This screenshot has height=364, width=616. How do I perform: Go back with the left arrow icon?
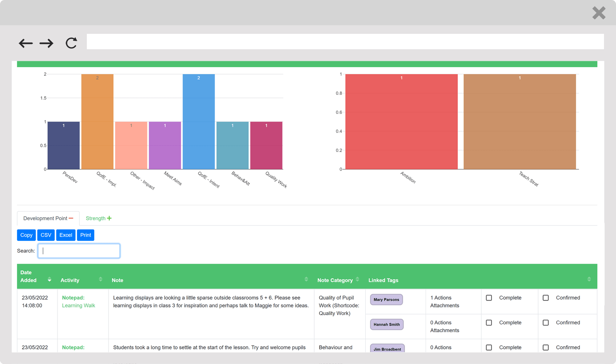pos(26,43)
